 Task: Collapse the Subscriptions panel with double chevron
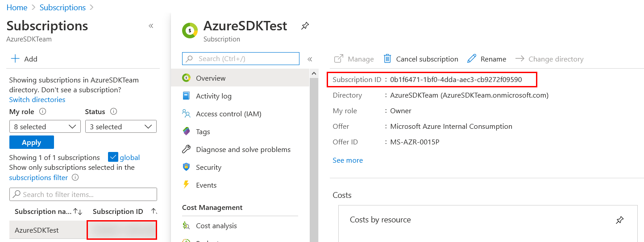tap(151, 26)
